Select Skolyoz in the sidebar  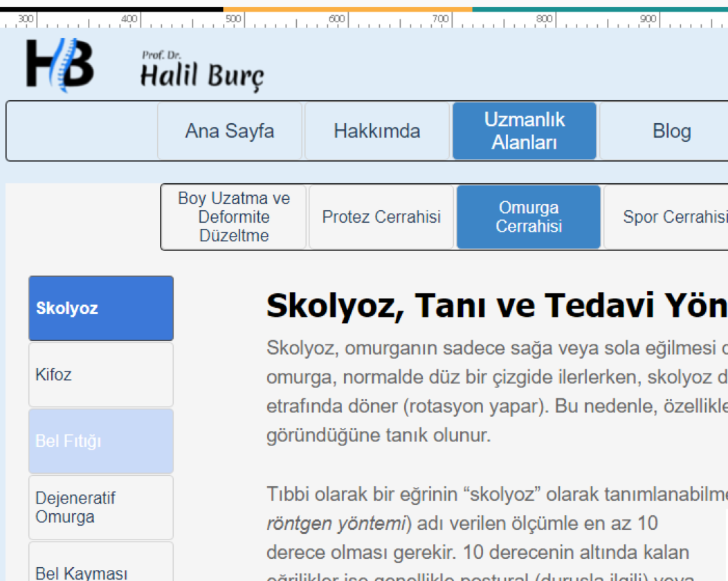101,308
